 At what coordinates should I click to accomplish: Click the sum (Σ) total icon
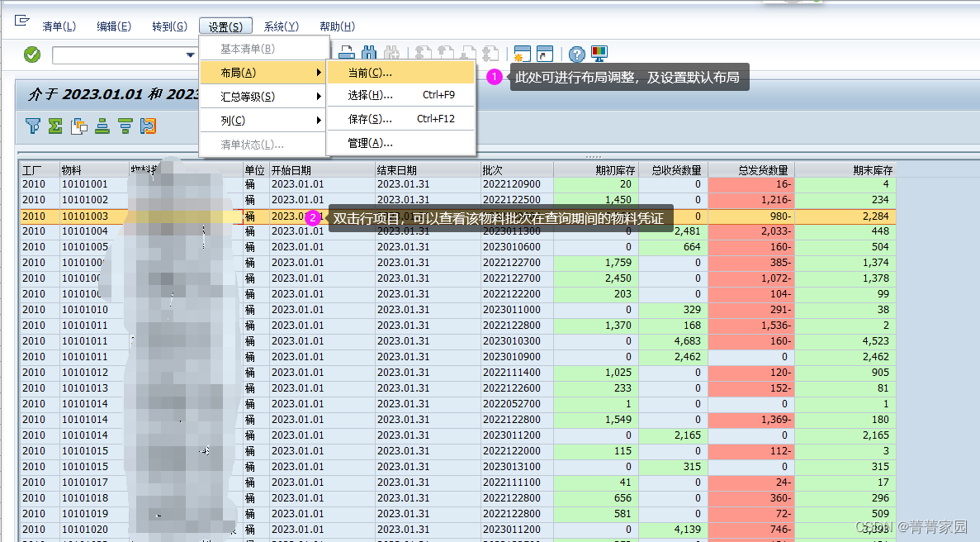[x=54, y=126]
